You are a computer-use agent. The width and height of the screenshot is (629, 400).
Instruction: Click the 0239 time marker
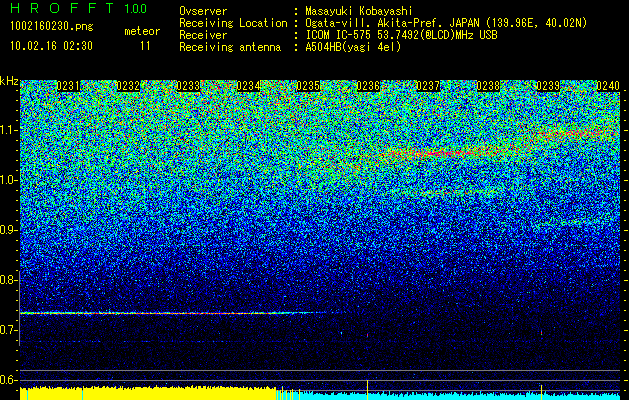click(x=548, y=86)
